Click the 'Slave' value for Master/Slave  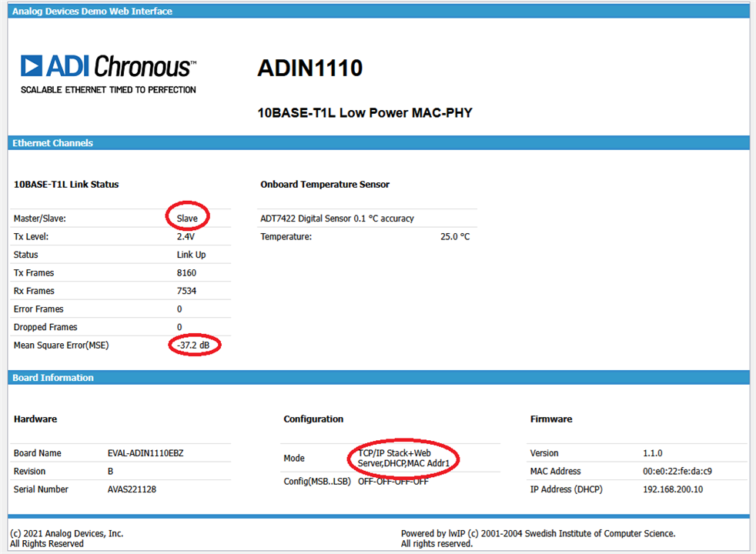(x=187, y=219)
